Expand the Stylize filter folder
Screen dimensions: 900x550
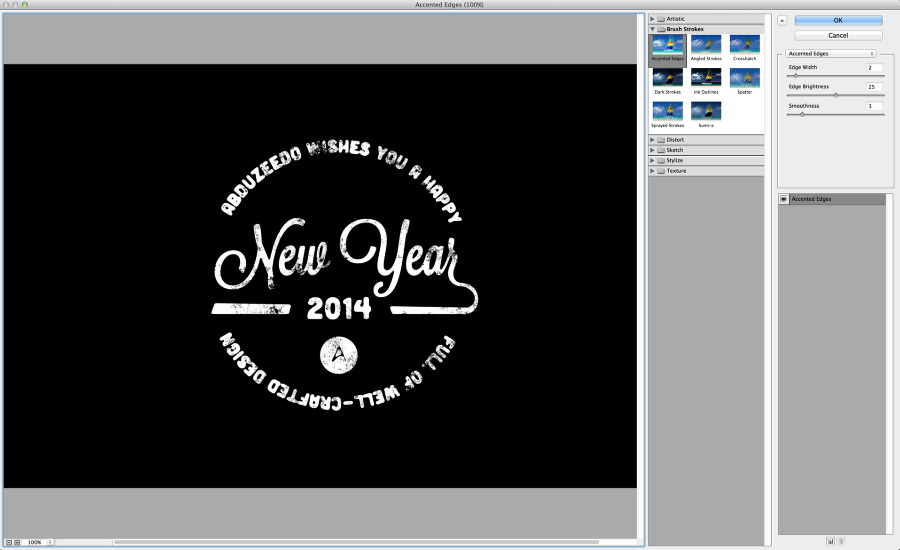coord(652,160)
